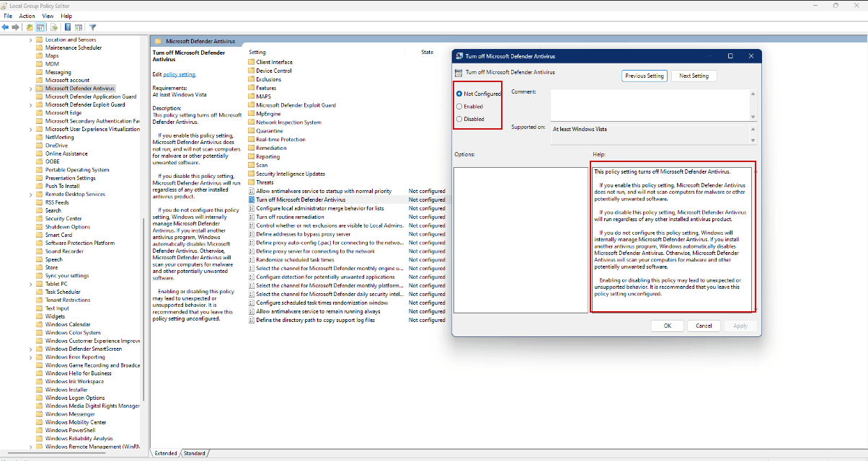Image resolution: width=868 pixels, height=461 pixels.
Task: Click the Exclusions folder icon
Action: [x=252, y=79]
